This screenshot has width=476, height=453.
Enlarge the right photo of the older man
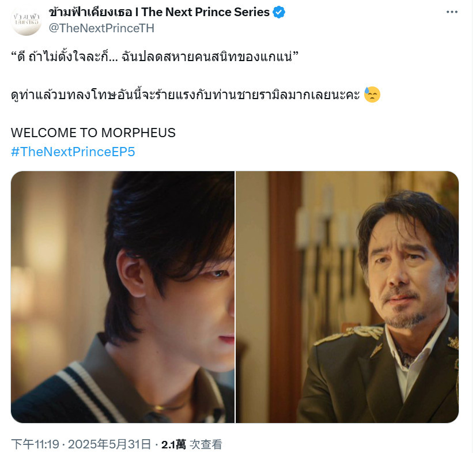pos(347,297)
